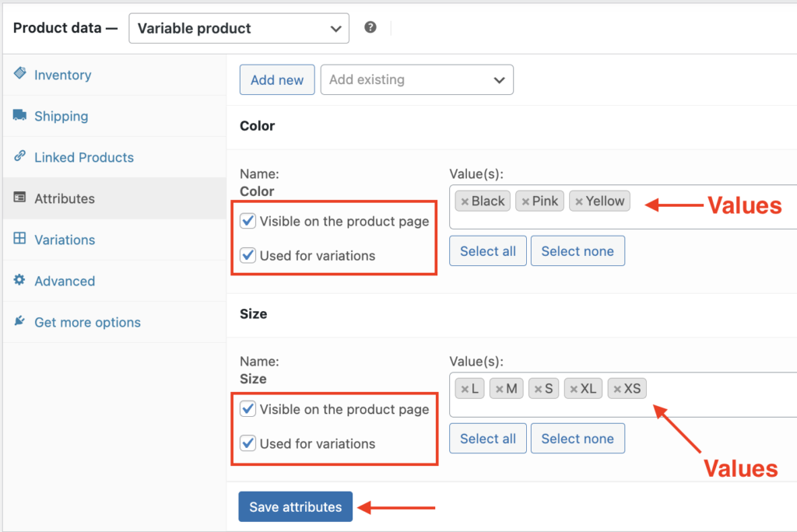
Task: Uncheck Visible on the product page for Color
Action: 248,222
